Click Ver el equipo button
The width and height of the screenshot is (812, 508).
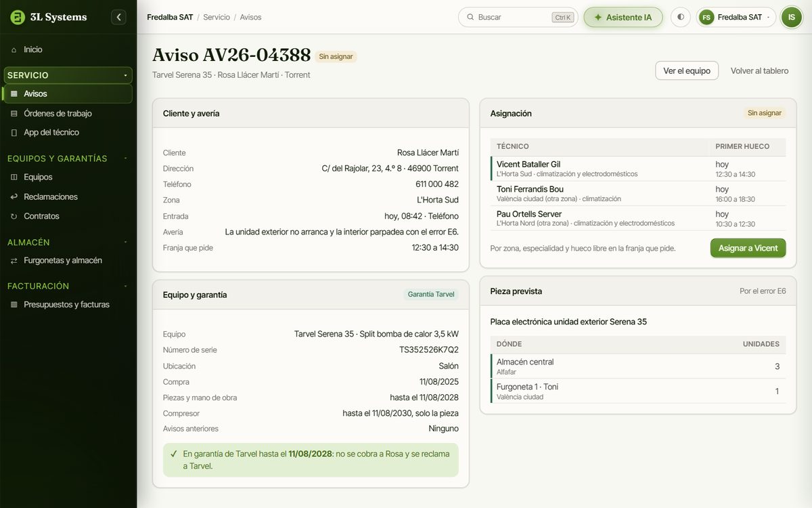(687, 70)
